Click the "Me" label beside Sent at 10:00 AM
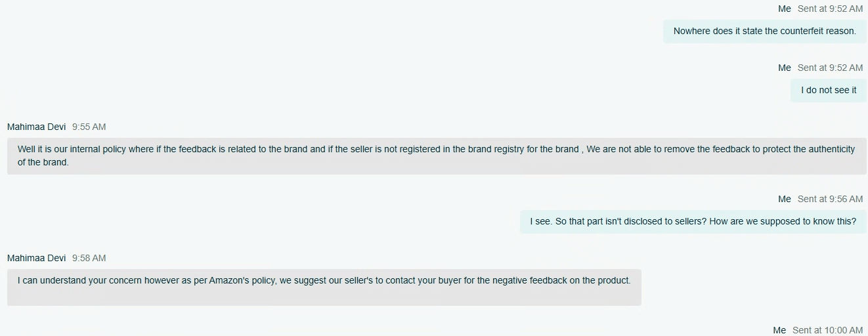868x336 pixels. [x=779, y=330]
